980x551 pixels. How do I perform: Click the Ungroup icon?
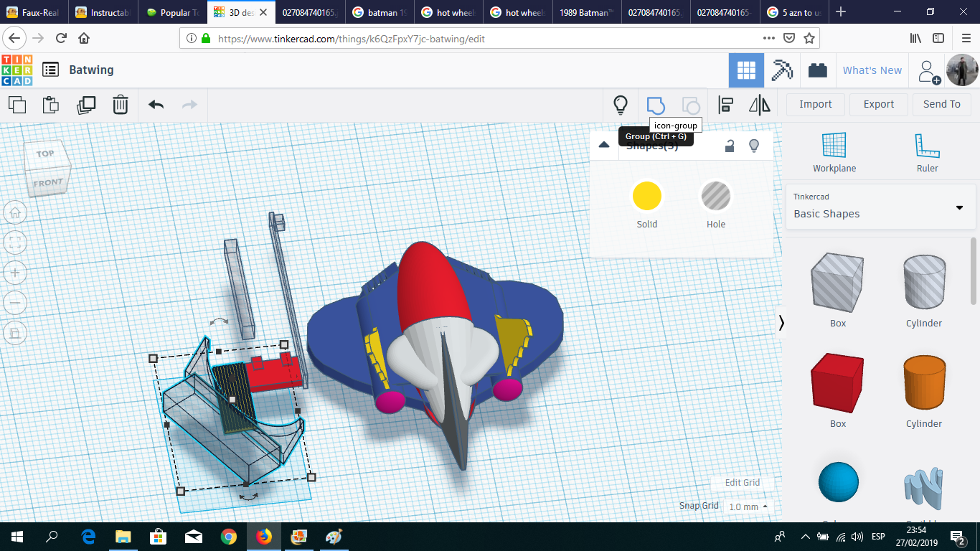689,104
